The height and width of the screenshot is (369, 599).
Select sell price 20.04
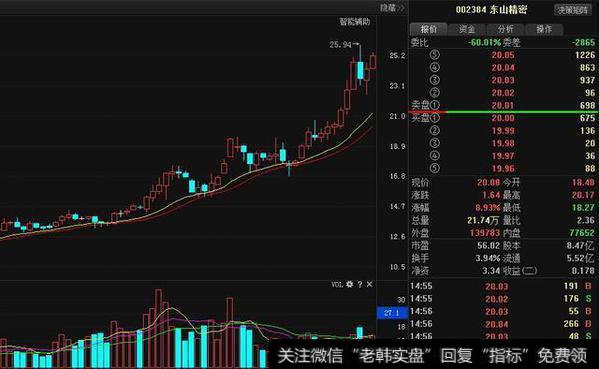[x=503, y=68]
